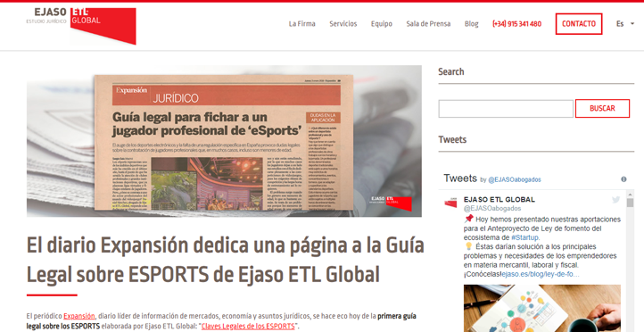This screenshot has width=644, height=332.
Task: Open the Servicios menu
Action: pos(343,24)
